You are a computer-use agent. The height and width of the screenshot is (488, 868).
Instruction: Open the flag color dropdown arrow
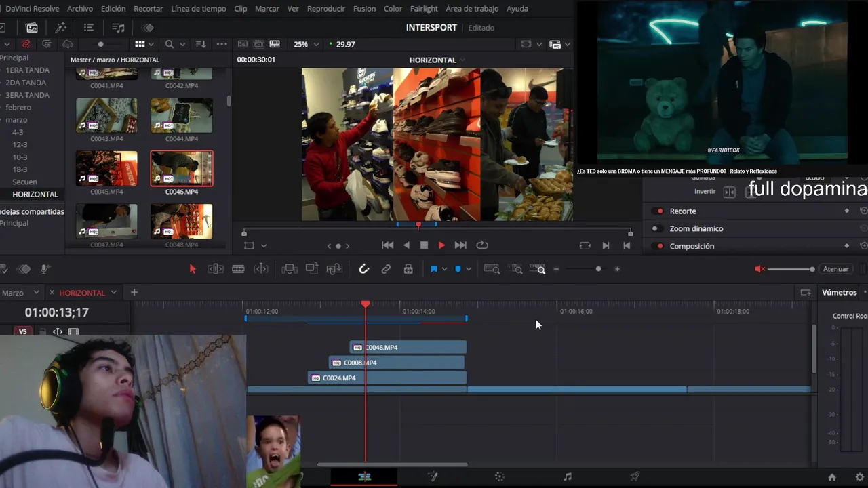(x=444, y=269)
